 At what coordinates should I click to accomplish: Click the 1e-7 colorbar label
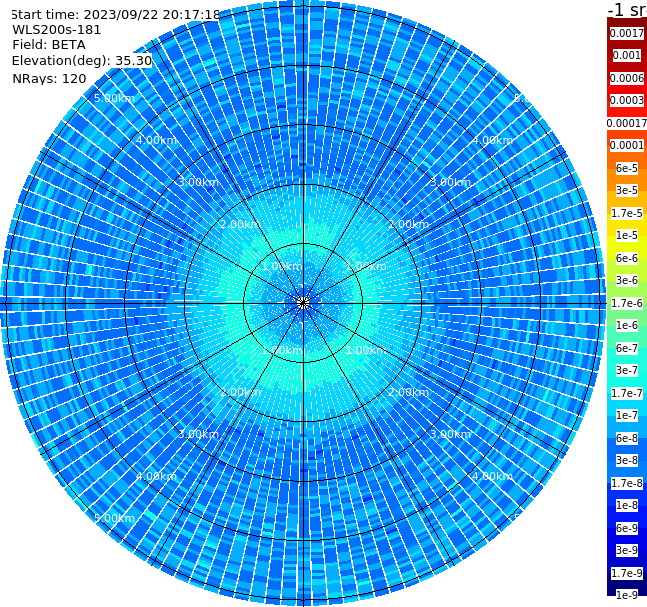click(x=627, y=415)
